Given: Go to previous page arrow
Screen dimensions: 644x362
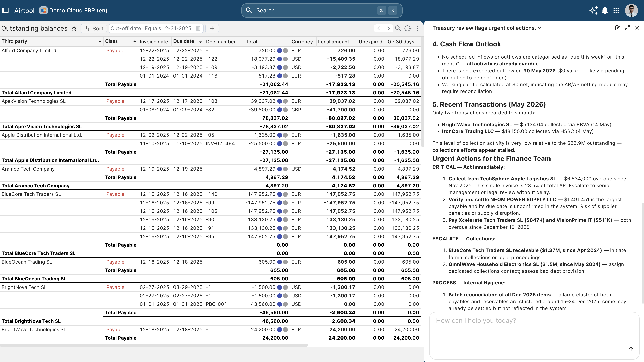Looking at the screenshot, I should pos(379,28).
